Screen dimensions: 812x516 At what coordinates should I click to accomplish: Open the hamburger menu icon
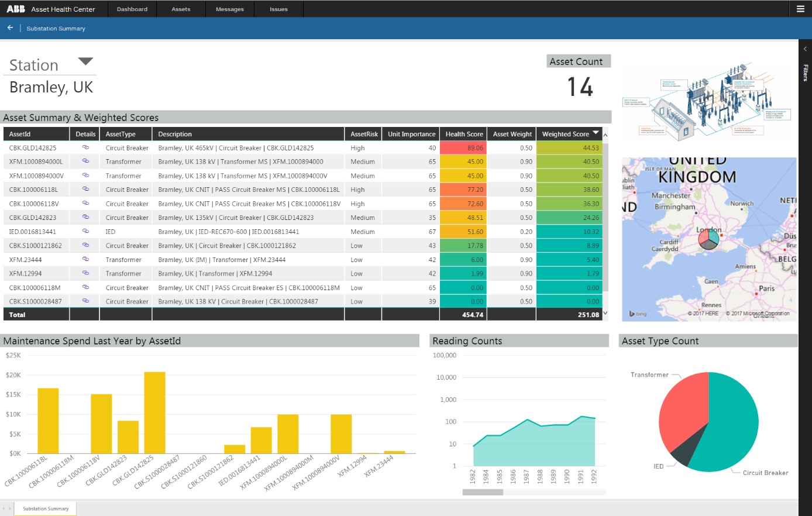tap(800, 9)
